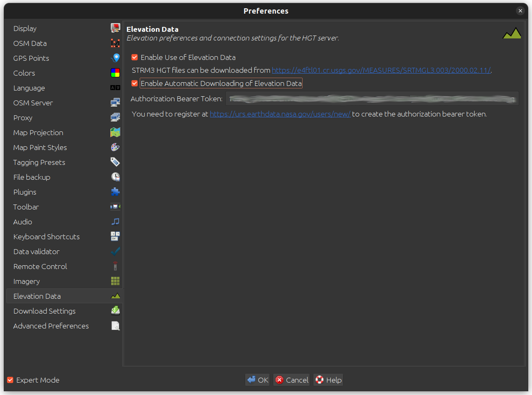Click the Colors palette icon

115,72
